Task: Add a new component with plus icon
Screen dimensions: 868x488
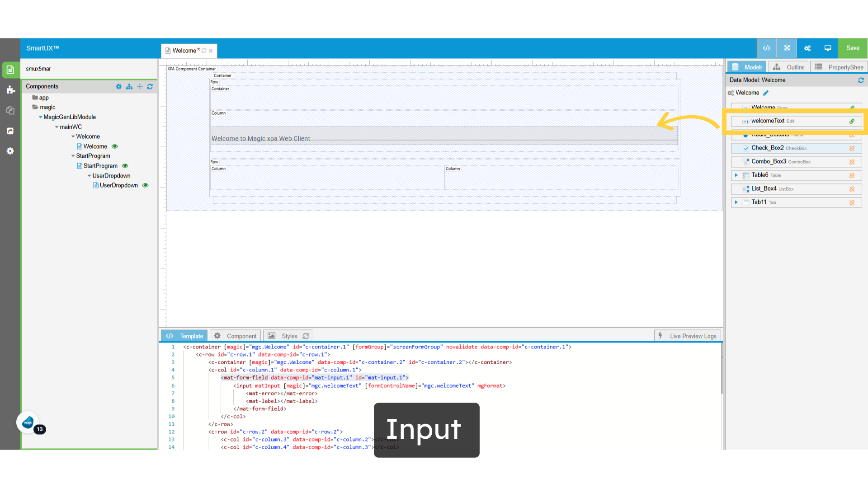Action: tap(140, 86)
